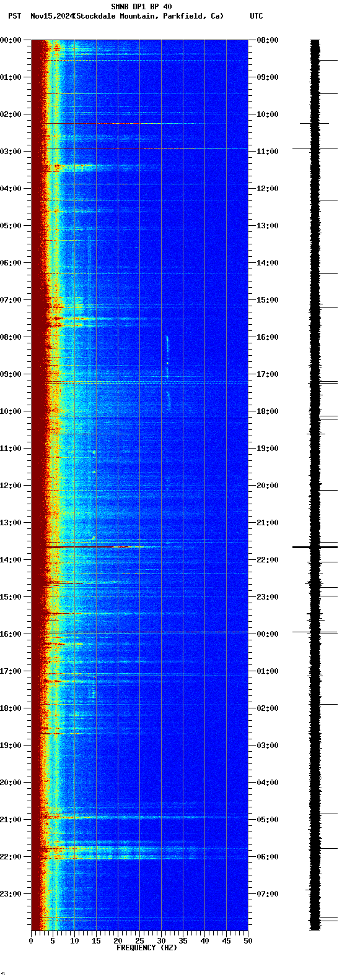Click 01:00 on the UTC time axis
The width and height of the screenshot is (342, 980).
267,671
